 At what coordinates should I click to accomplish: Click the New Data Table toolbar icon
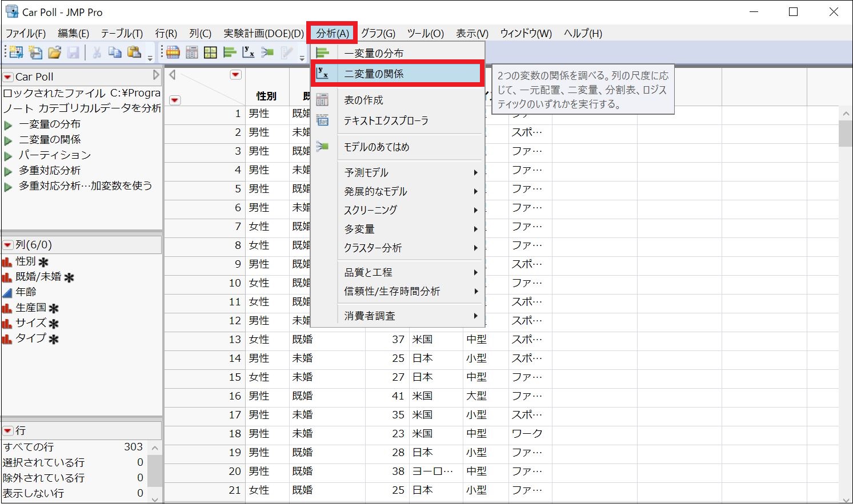click(x=16, y=53)
